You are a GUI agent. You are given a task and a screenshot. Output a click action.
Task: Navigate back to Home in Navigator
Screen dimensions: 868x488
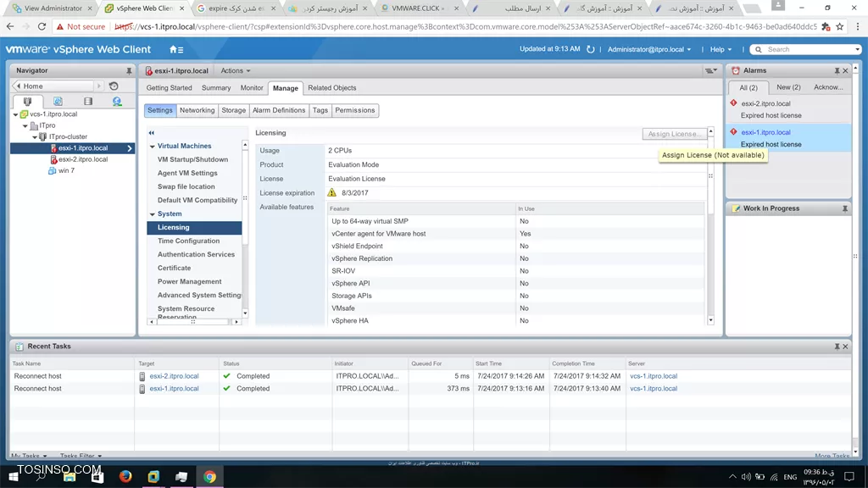[x=53, y=86]
